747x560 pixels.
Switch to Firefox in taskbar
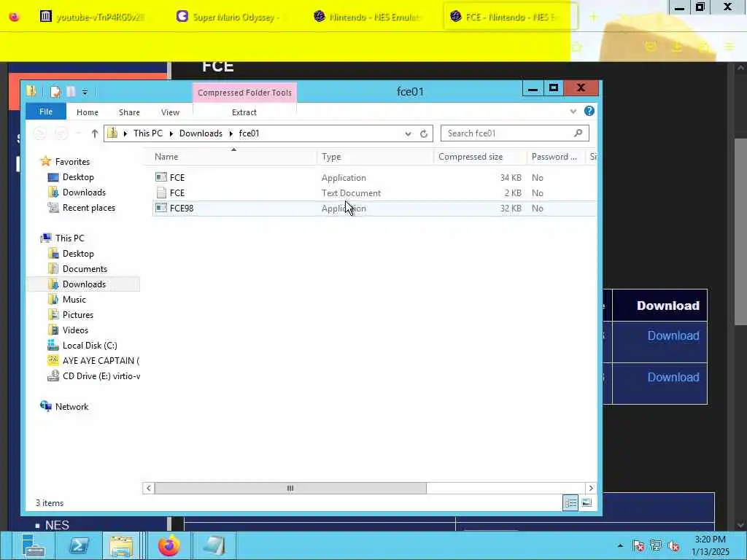click(169, 545)
